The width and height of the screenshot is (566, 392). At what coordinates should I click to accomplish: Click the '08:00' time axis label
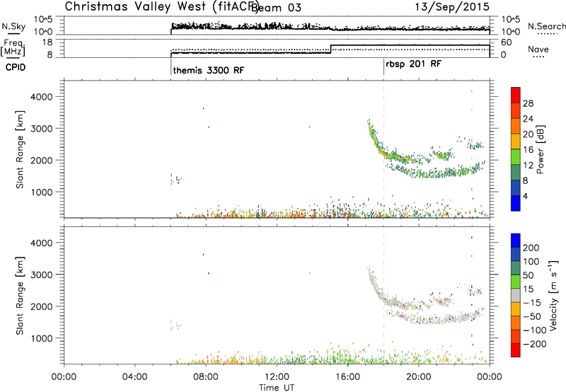(x=206, y=377)
